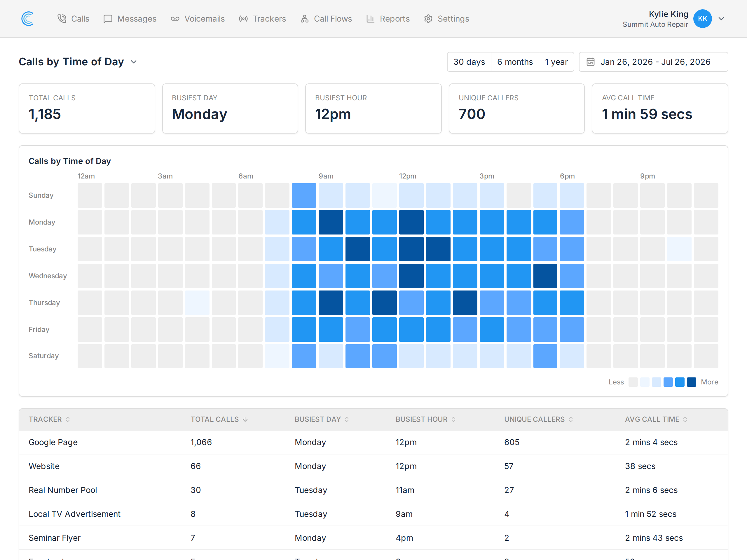Open Call Flows via flow icon
This screenshot has width=747, height=560.
[304, 19]
